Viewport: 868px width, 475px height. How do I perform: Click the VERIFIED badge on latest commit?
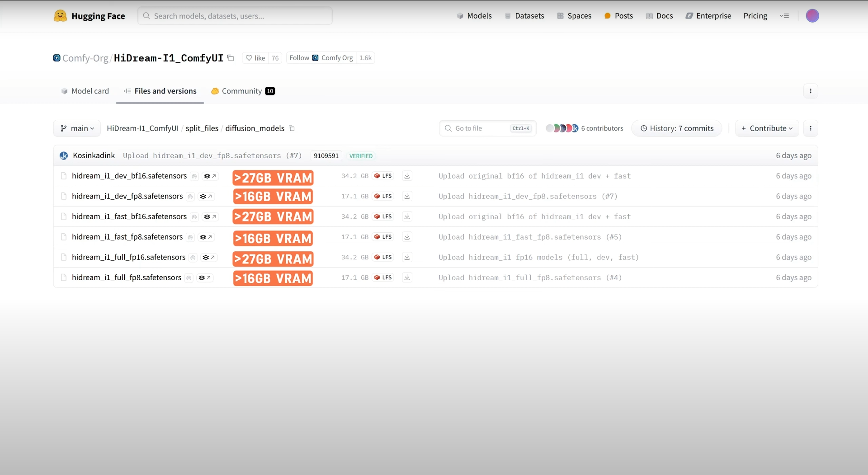tap(361, 156)
